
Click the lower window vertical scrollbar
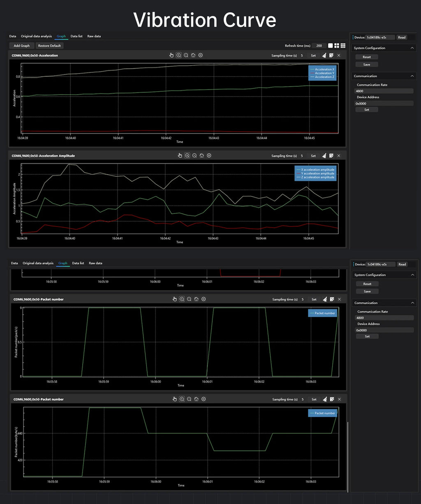pos(348,456)
